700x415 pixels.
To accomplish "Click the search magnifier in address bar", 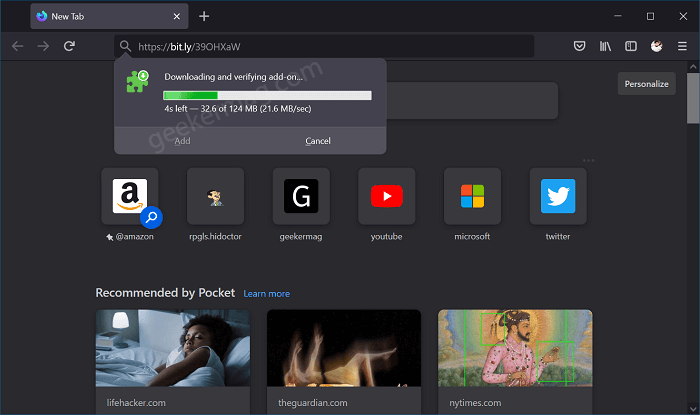I will 125,46.
